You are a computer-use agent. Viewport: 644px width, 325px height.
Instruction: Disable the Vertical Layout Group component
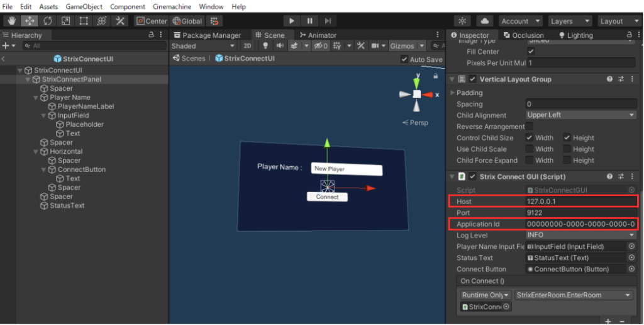coord(472,79)
